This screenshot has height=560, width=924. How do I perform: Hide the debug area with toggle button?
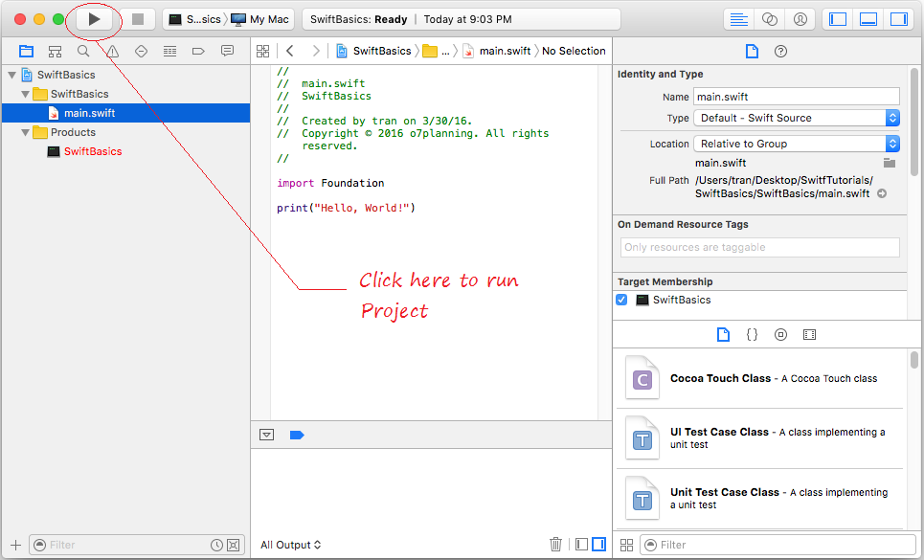[267, 436]
